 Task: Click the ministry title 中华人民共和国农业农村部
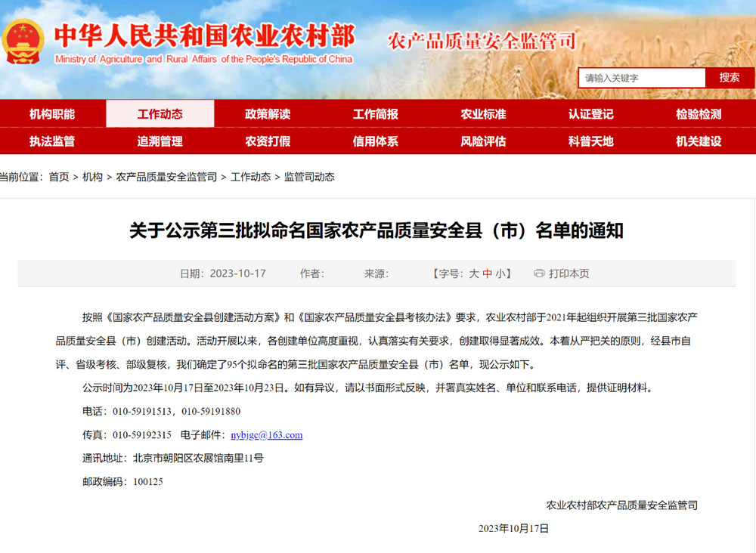(205, 36)
